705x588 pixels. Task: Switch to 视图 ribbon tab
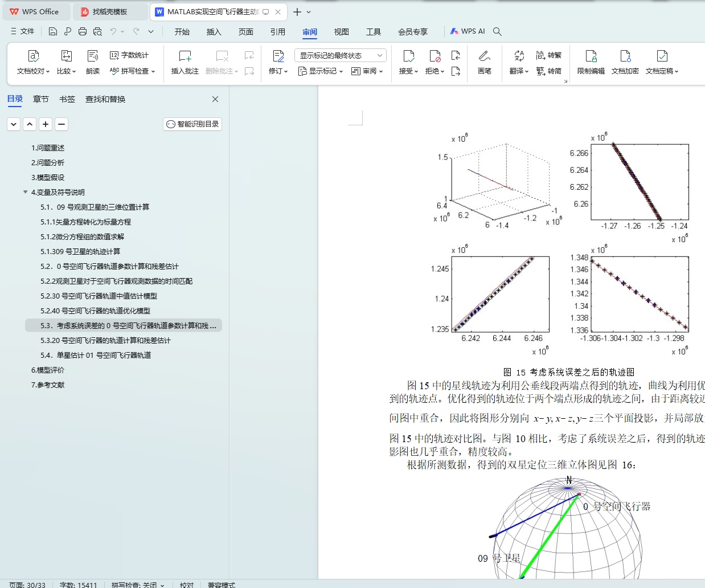(x=342, y=32)
